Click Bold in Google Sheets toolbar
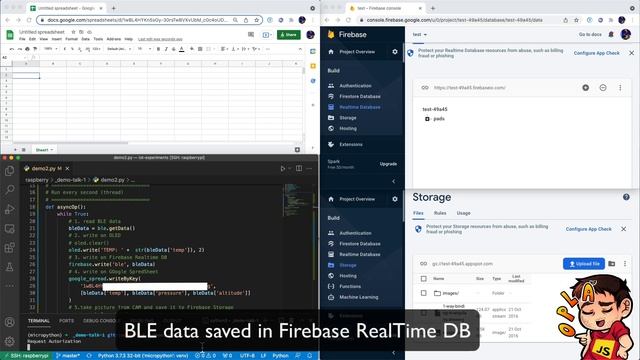Viewport: 640px width, 360px height. coord(158,49)
